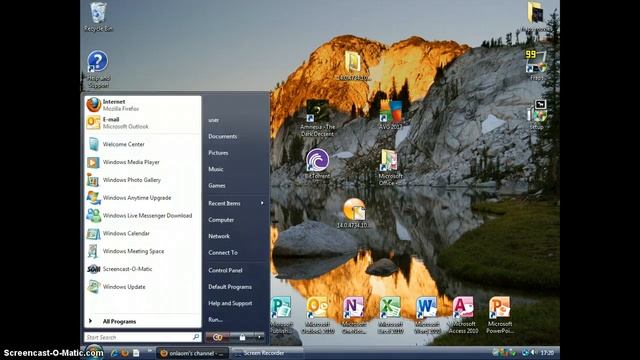Open Control Panel from Start menu
This screenshot has width=640, height=360.
coord(225,270)
